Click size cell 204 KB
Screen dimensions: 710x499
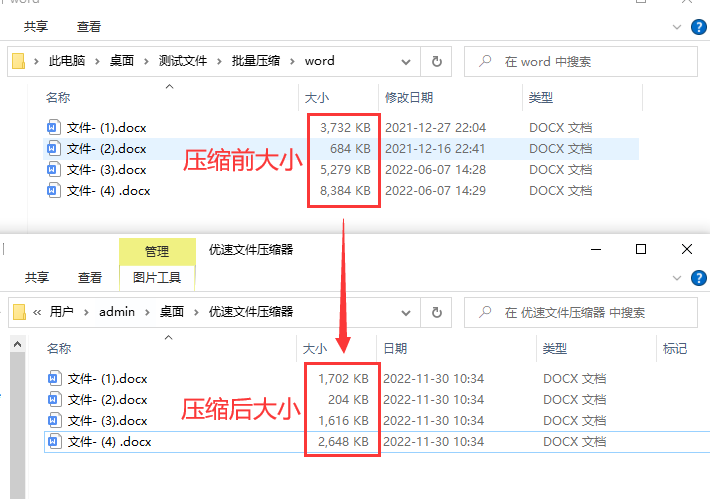coord(348,400)
